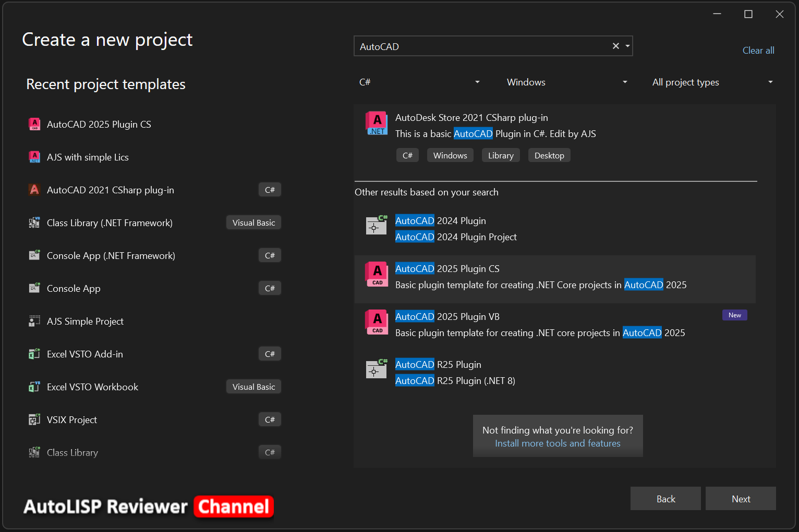This screenshot has height=532, width=799.
Task: Click the Clear all link
Action: (758, 51)
